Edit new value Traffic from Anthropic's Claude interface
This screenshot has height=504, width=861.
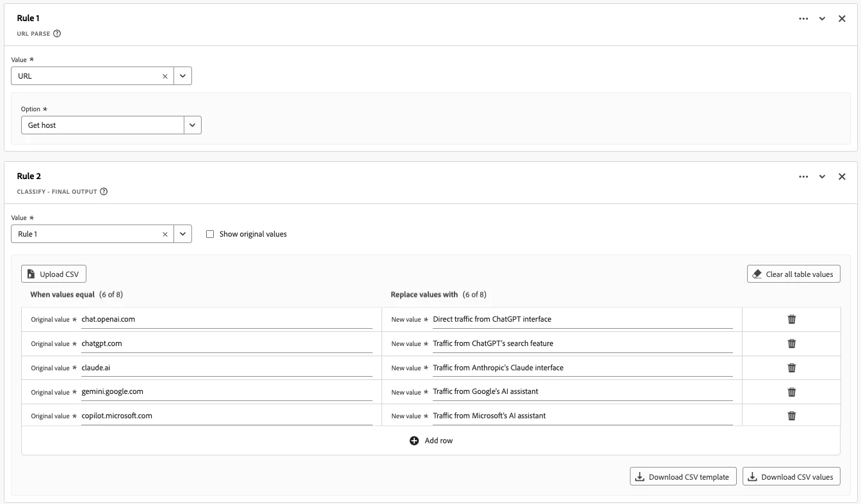coord(583,368)
